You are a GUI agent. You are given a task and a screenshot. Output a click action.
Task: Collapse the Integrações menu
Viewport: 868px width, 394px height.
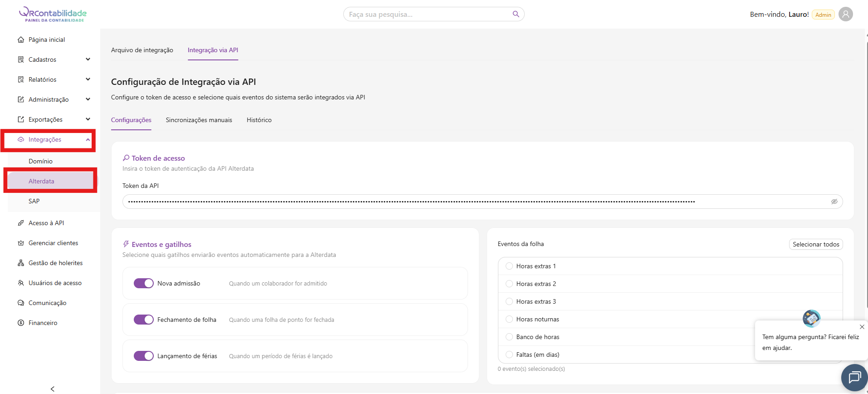tap(88, 139)
